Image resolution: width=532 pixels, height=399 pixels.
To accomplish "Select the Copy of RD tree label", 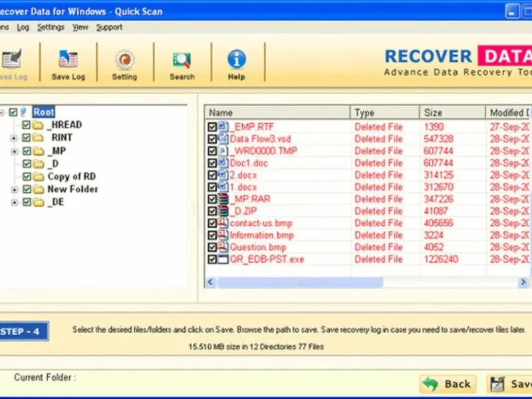I will (x=72, y=176).
